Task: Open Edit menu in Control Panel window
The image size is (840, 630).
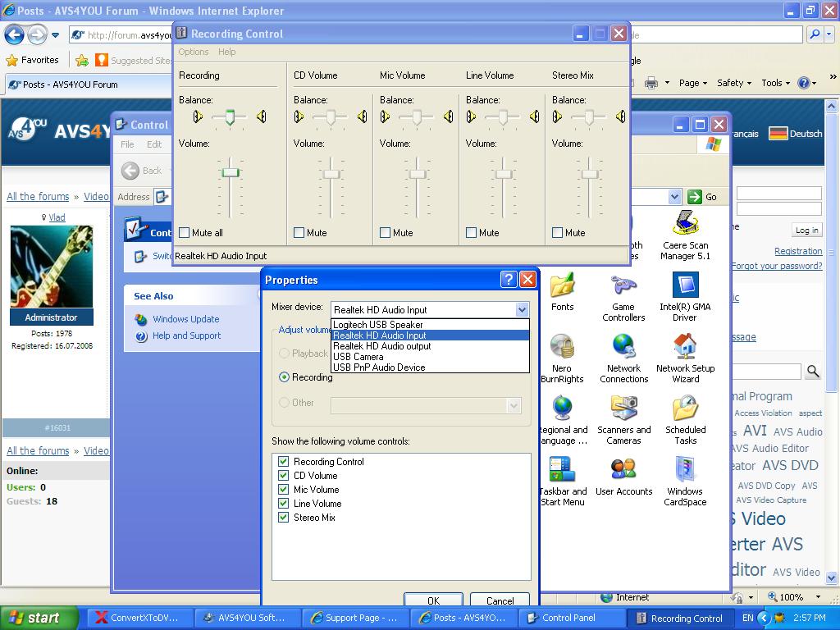Action: tap(154, 144)
